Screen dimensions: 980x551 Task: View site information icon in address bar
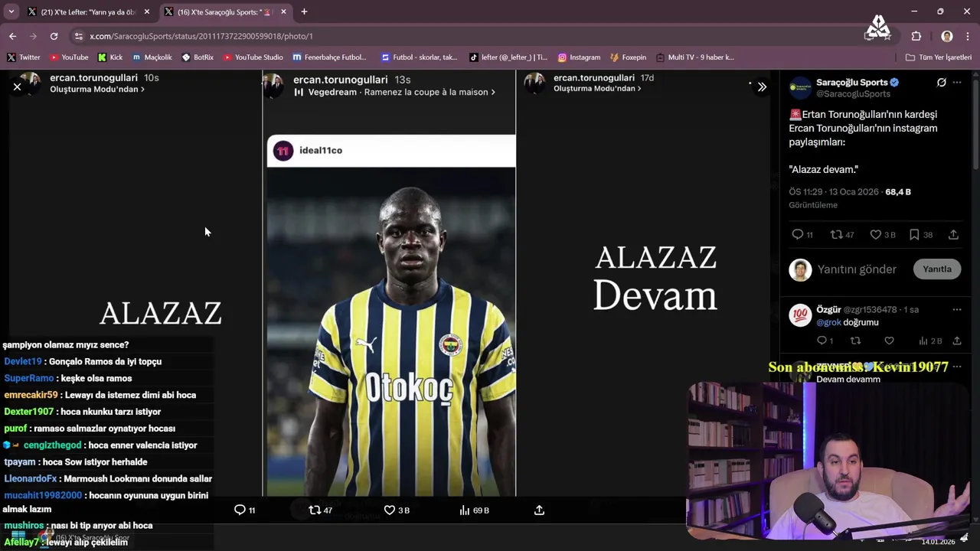pos(78,36)
